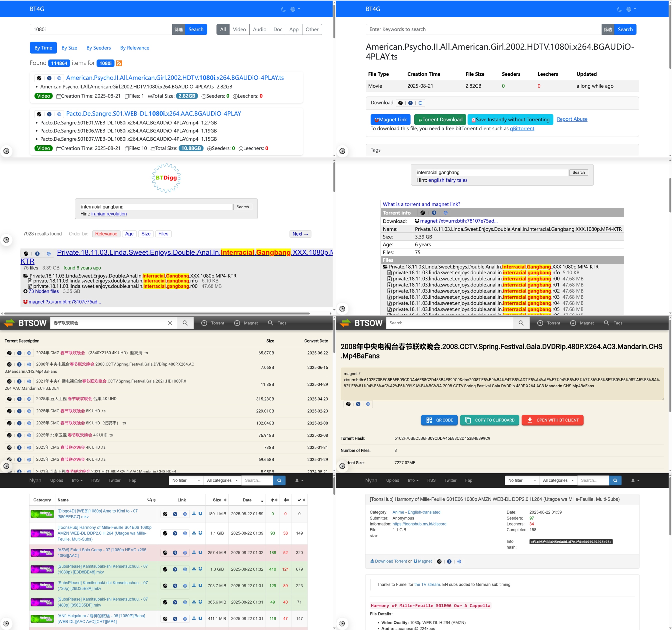Screen dimensions: 672x630
Task: Order BTDigg results by Files
Action: 163,234
